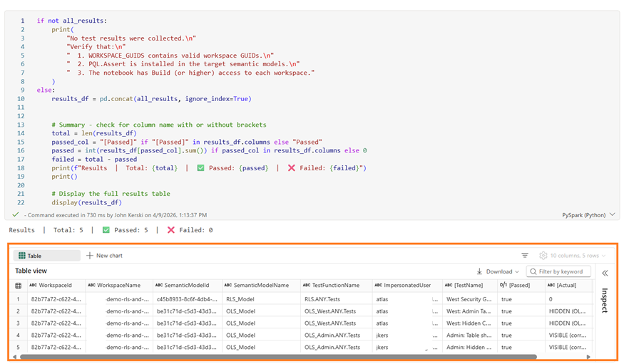Click the Download button
The width and height of the screenshot is (624, 364).
click(498, 271)
